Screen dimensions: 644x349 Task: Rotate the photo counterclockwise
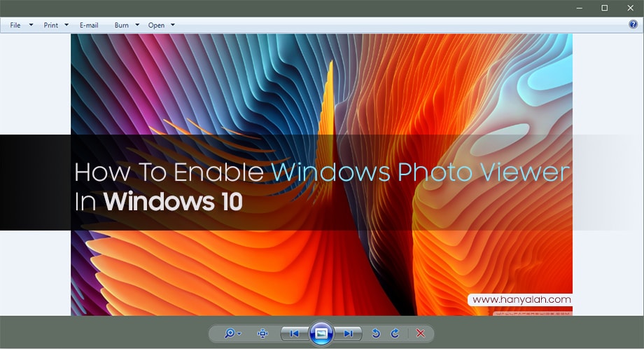coord(376,334)
